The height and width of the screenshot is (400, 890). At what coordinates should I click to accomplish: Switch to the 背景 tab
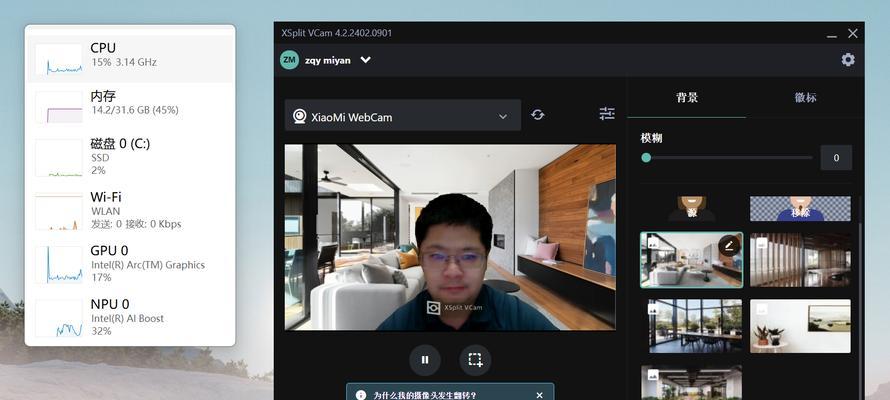point(687,97)
